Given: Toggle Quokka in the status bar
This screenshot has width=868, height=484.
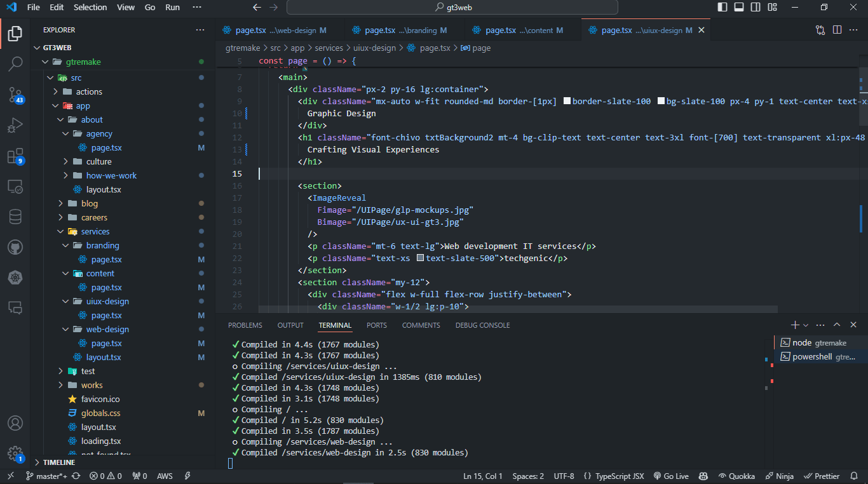Looking at the screenshot, I should 736,476.
